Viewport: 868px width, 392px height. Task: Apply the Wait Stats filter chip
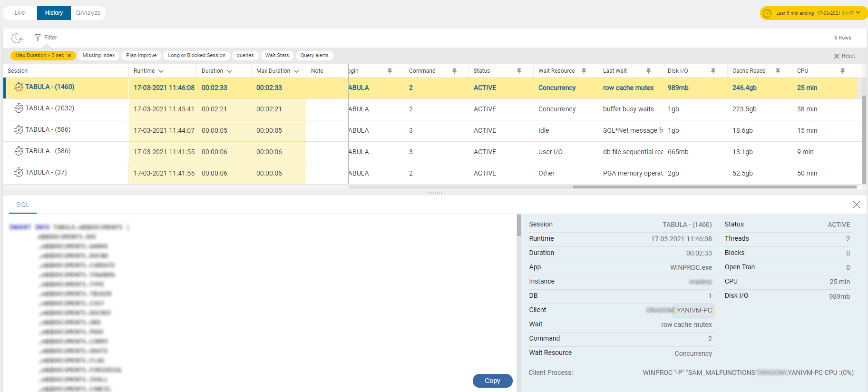(277, 56)
